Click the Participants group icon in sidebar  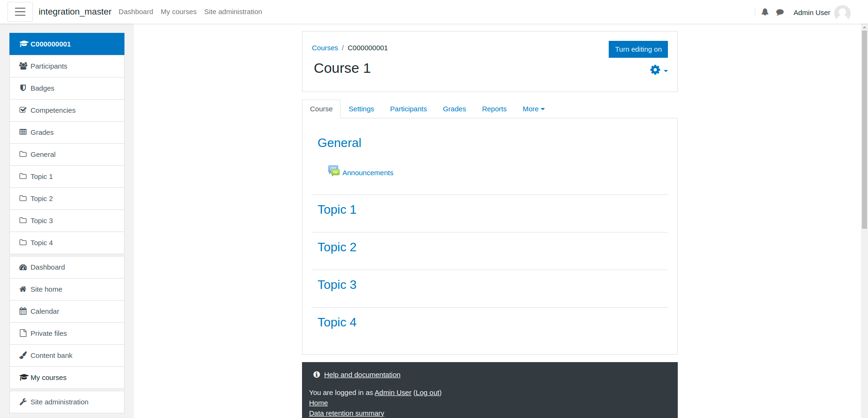coord(23,66)
